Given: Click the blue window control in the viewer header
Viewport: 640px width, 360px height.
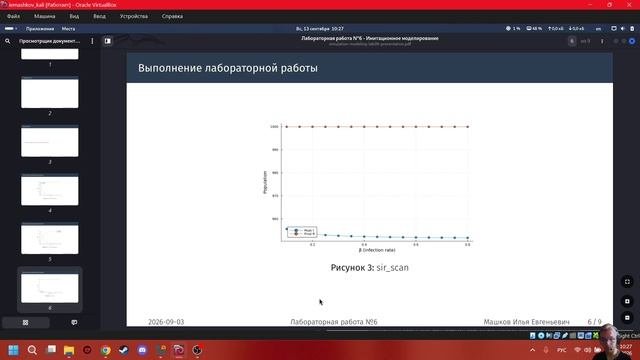Looking at the screenshot, I should (632, 41).
